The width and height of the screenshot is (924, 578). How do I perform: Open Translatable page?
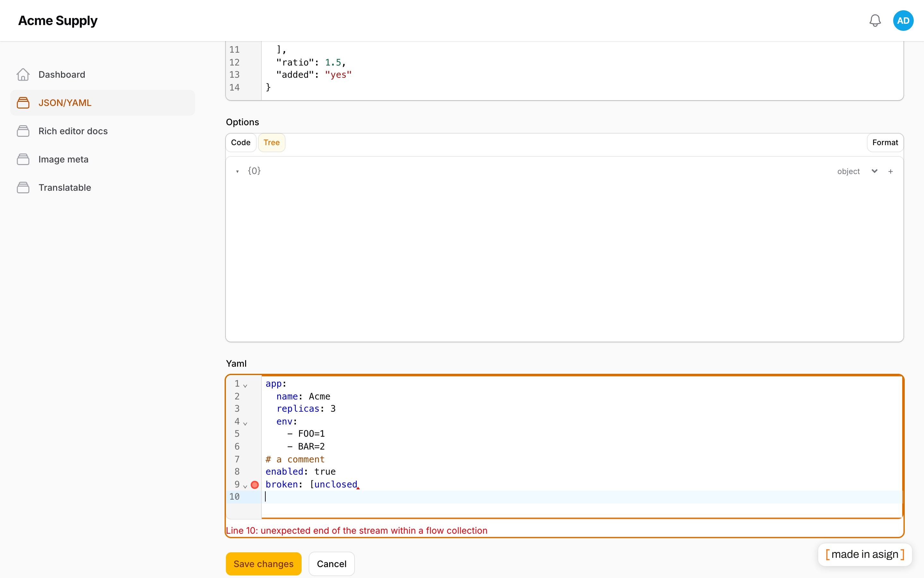pyautogui.click(x=102, y=188)
